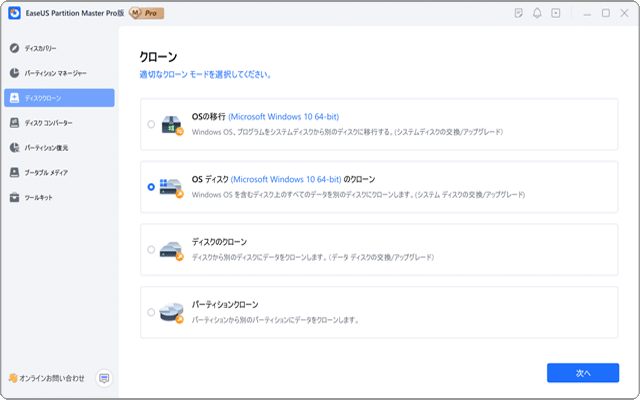Image resolution: width=640 pixels, height=400 pixels.
Task: Go to パーティション復元 section
Action: 59,148
